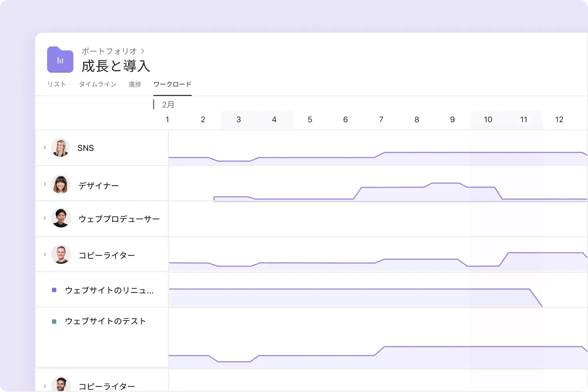Switch to the 進捗 tab
The width and height of the screenshot is (588, 392).
[135, 84]
